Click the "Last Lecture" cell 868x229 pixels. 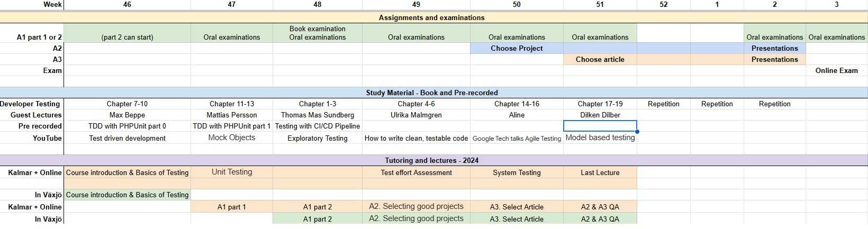click(x=600, y=172)
